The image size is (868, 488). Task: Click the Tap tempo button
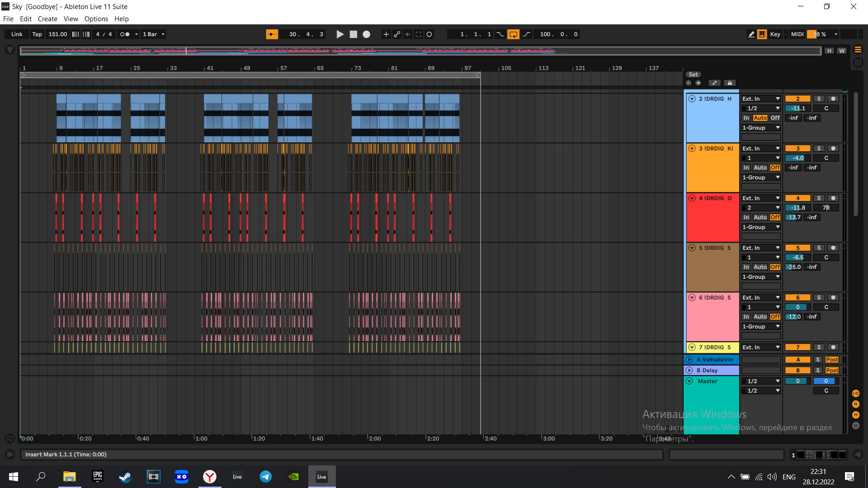coord(37,34)
